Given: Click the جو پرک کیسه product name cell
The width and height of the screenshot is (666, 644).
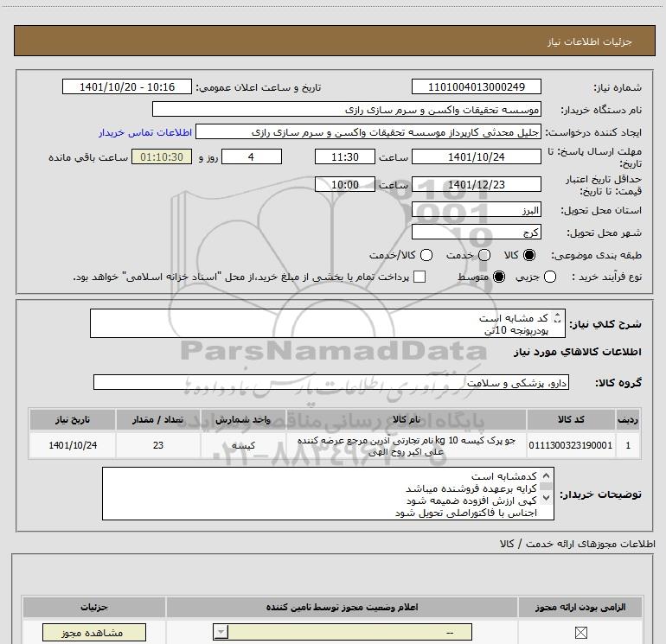Looking at the screenshot, I should tap(406, 445).
